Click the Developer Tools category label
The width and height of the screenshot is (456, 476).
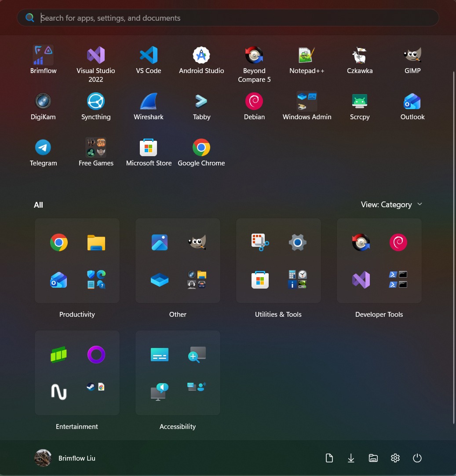click(x=379, y=315)
